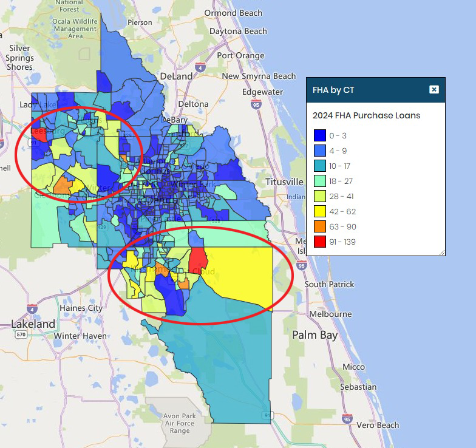Close the FHA by CT legend panel

coord(433,90)
